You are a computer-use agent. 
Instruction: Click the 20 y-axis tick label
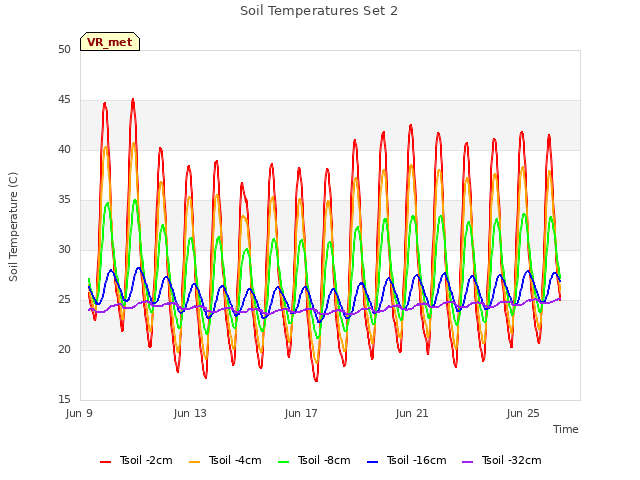(64, 349)
